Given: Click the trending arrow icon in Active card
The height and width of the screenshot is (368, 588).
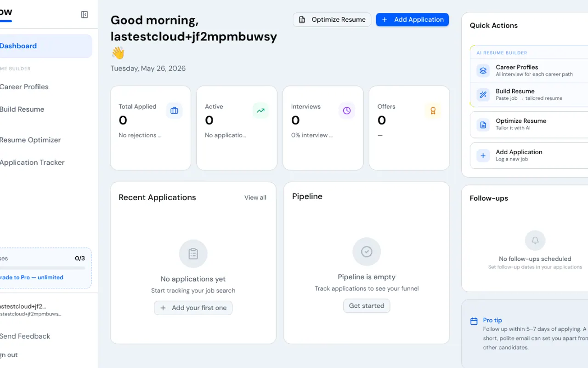Looking at the screenshot, I should coord(260,110).
